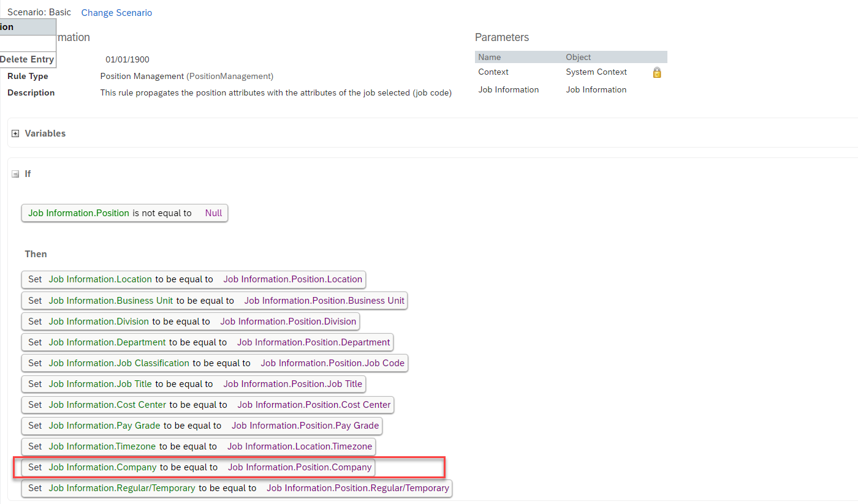Collapse the If section minus icon
858x504 pixels.
pyautogui.click(x=15, y=174)
